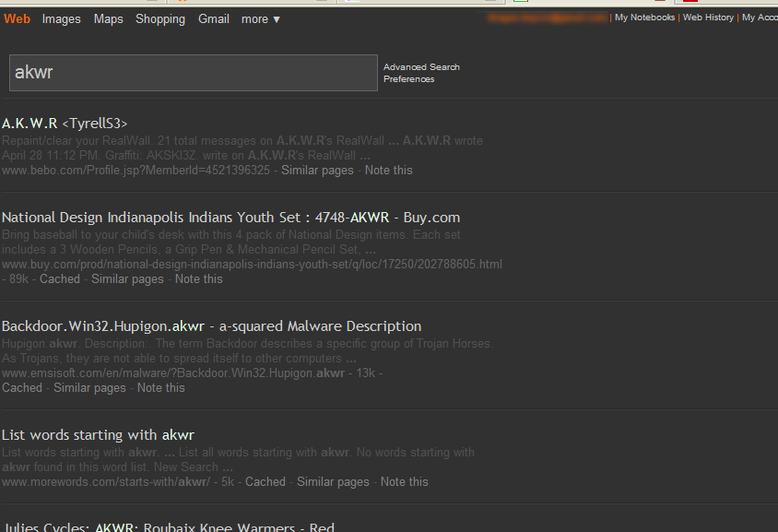Click the www.emsisoft.com malware URL text
778x532 pixels.
(173, 372)
